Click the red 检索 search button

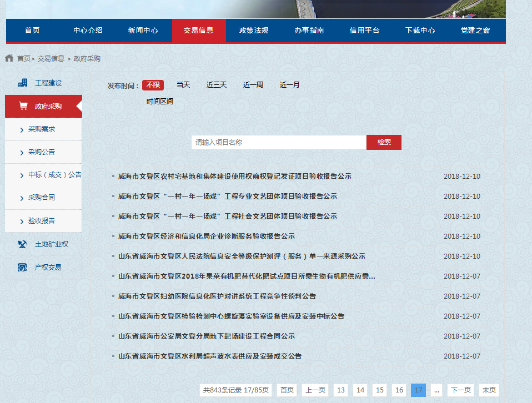click(384, 143)
